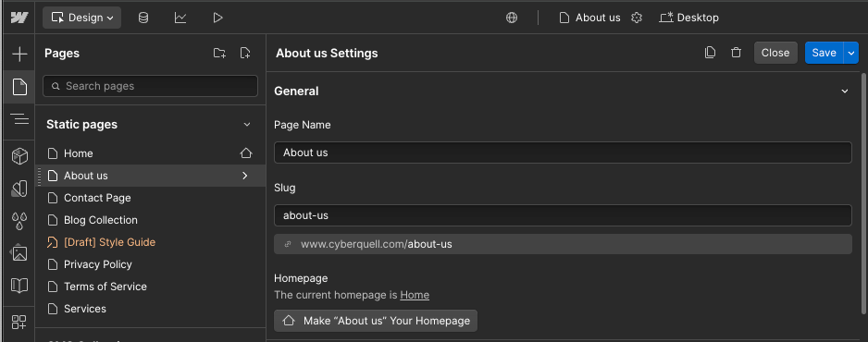Viewport: 868px width, 342px height.
Task: Open the Components cube icon
Action: click(19, 156)
